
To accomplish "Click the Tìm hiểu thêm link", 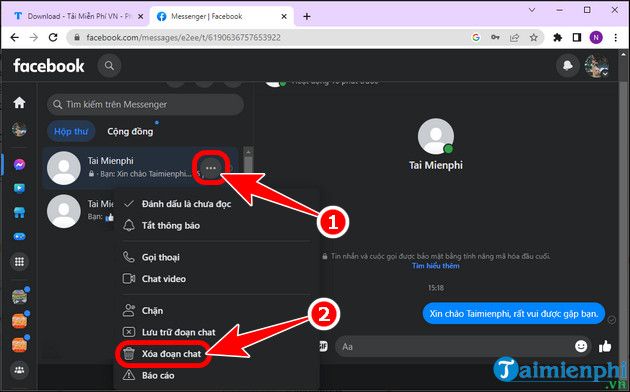I will pos(436,266).
